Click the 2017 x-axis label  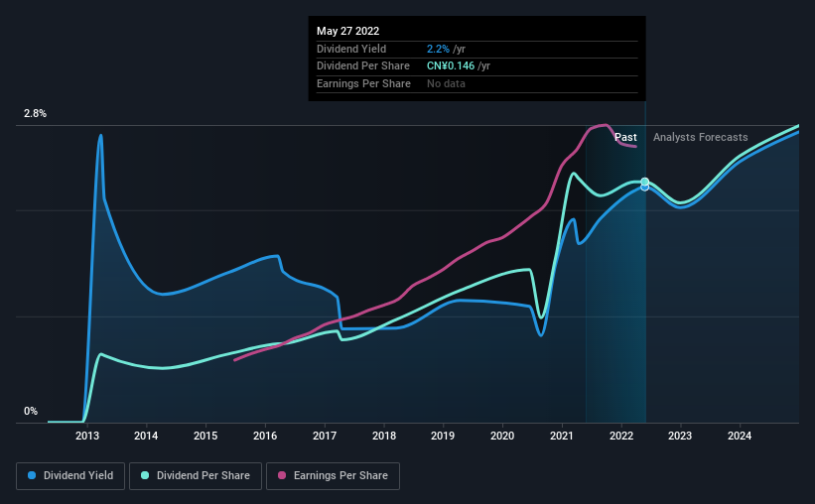pyautogui.click(x=325, y=436)
